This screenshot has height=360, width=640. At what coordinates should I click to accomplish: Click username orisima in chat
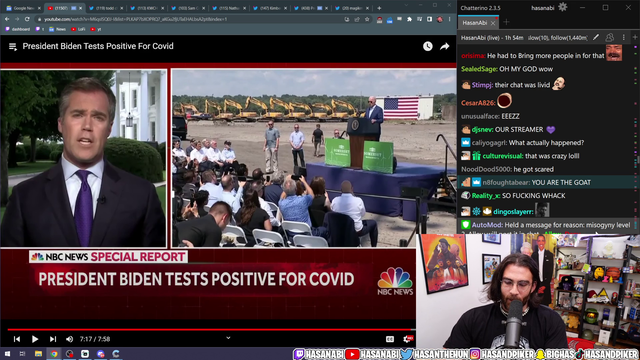pos(472,56)
